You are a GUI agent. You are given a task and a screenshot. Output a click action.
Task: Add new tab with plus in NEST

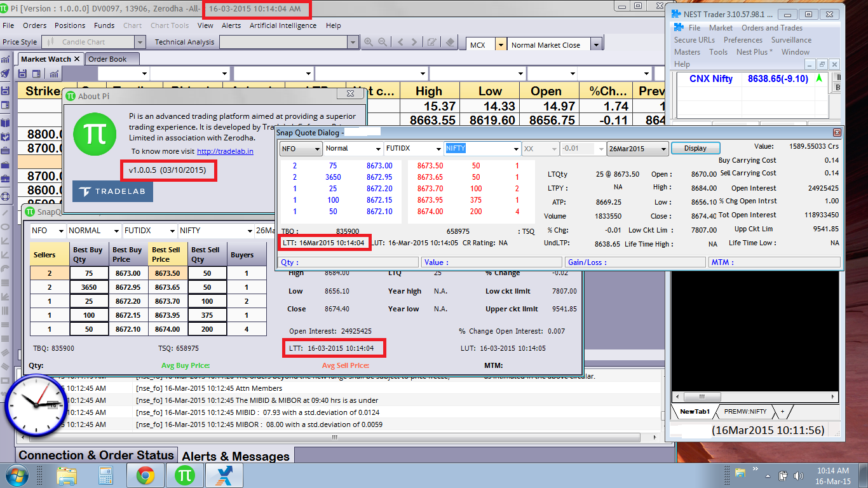(x=782, y=412)
